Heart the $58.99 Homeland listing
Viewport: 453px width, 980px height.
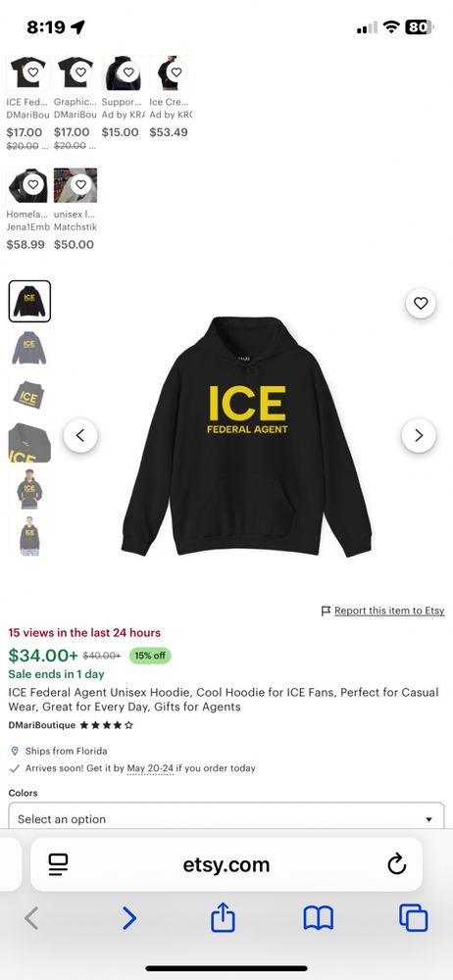click(x=33, y=184)
